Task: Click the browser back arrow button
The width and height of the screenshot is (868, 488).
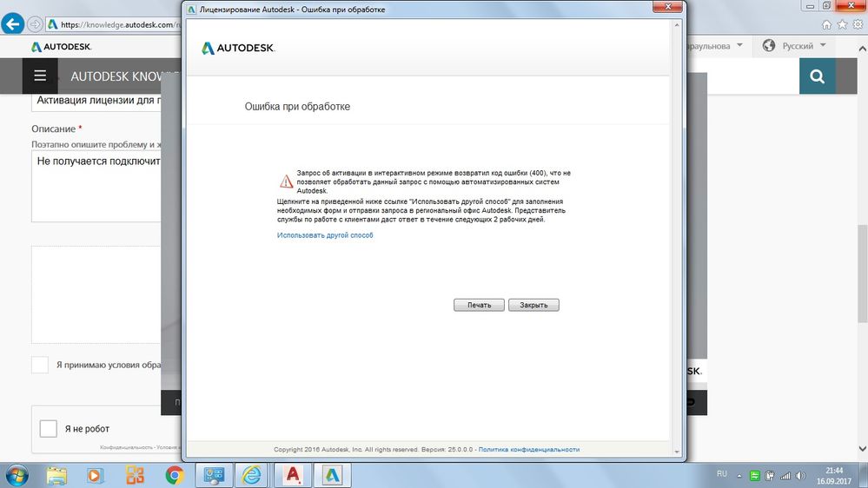Action: click(x=13, y=23)
